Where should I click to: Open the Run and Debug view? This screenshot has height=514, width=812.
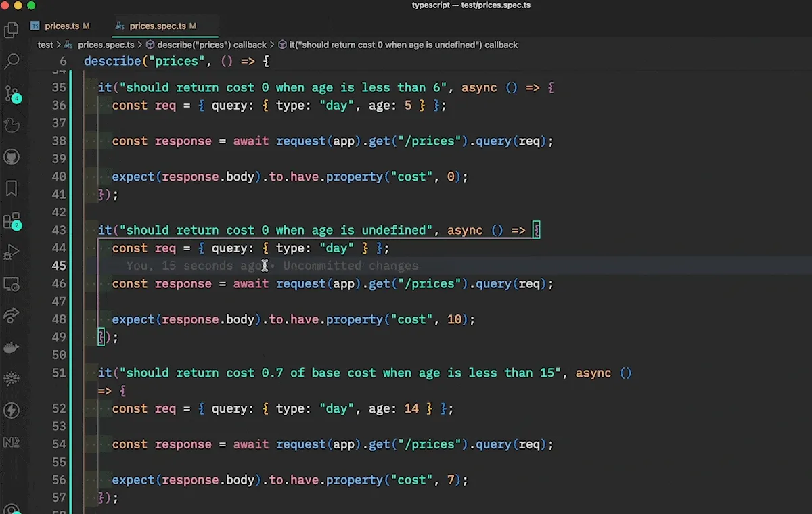pyautogui.click(x=12, y=252)
